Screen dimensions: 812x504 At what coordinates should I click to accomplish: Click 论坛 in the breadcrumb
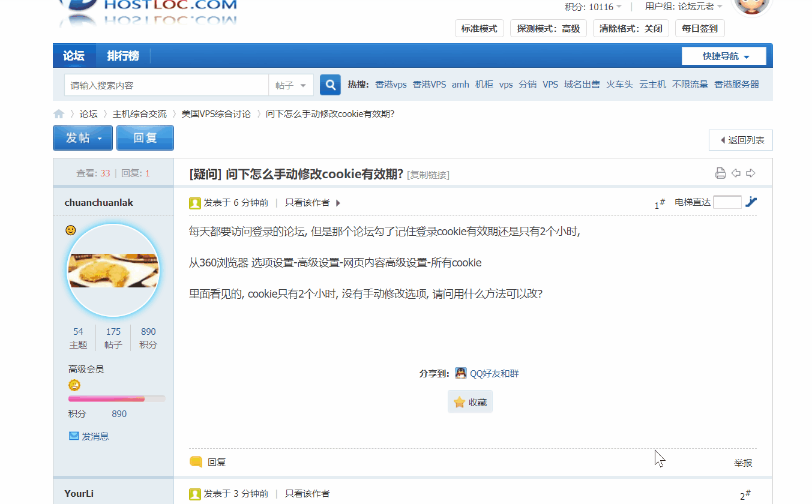click(88, 114)
